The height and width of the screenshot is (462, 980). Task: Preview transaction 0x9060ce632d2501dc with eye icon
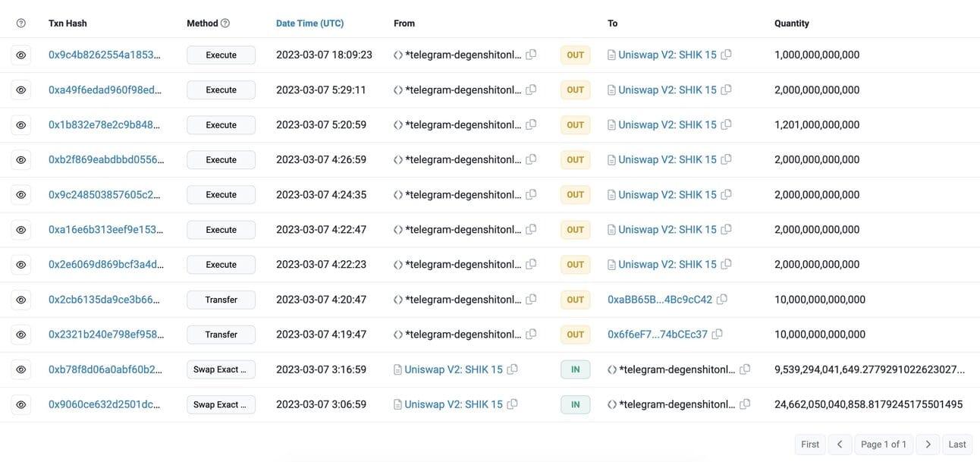(21, 404)
